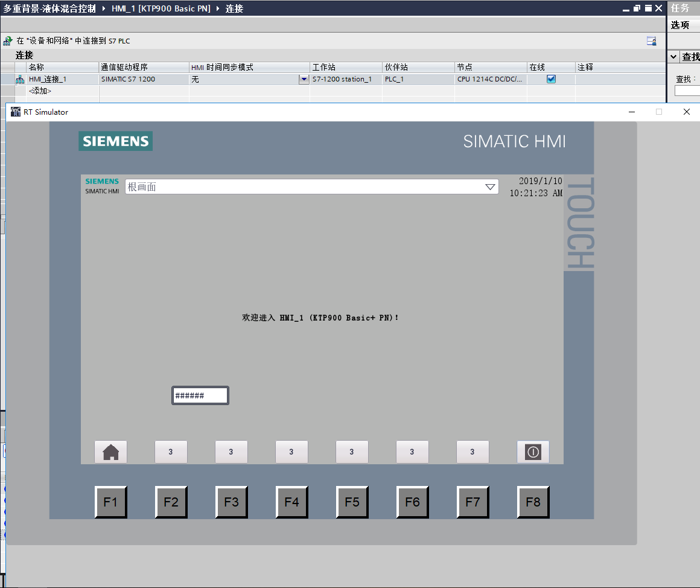
Task: Click the settings icon at right of connection toolbar
Action: [651, 41]
